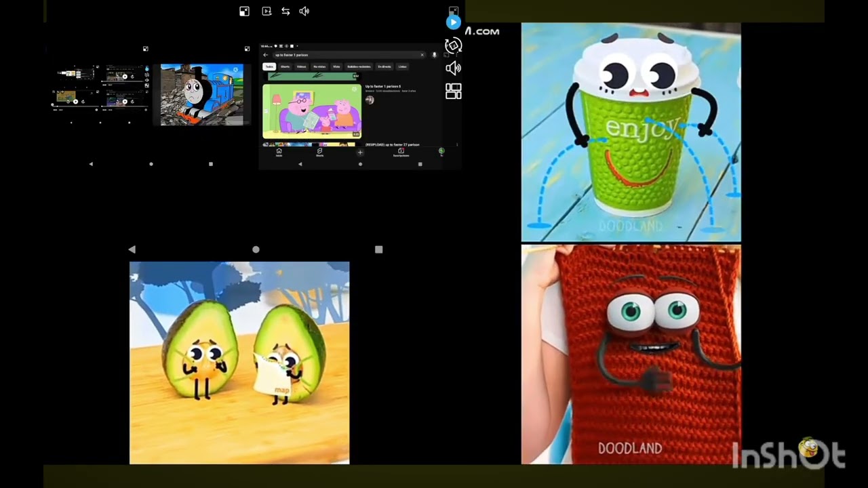
Task: Tap the video play-box icon in top toolbar
Action: coord(267,12)
